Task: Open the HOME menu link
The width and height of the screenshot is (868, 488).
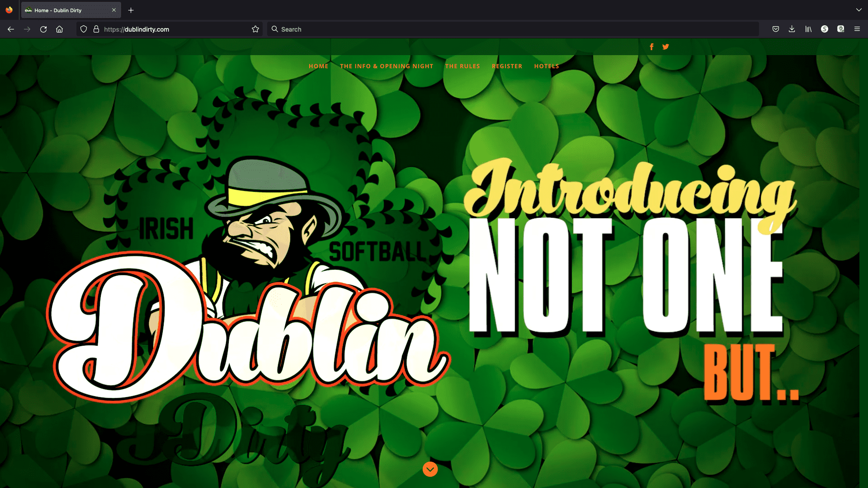Action: 319,66
